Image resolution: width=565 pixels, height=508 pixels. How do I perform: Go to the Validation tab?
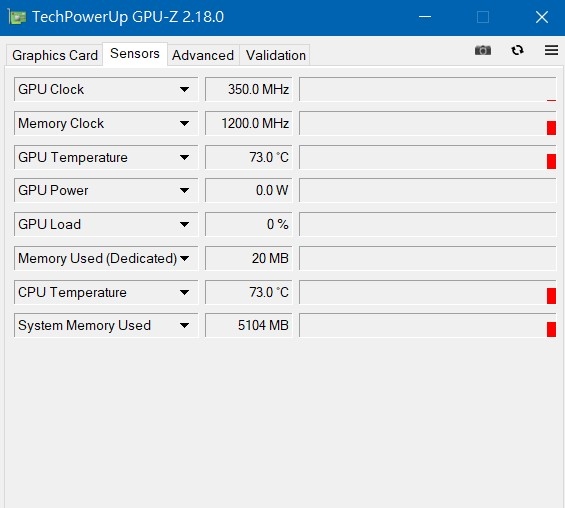[x=276, y=55]
